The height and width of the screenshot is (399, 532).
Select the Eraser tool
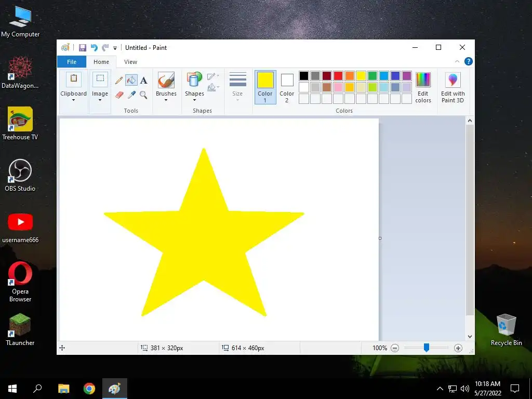tap(119, 95)
